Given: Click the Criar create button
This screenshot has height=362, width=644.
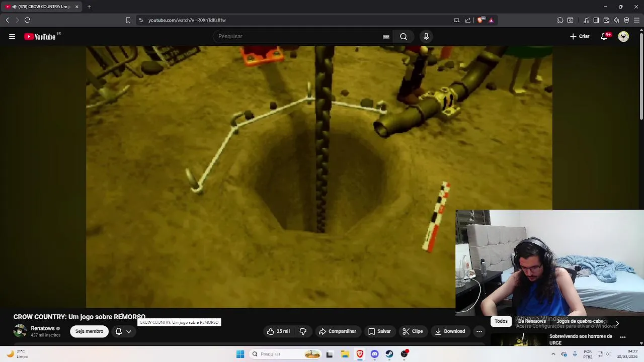Looking at the screenshot, I should click(x=580, y=36).
